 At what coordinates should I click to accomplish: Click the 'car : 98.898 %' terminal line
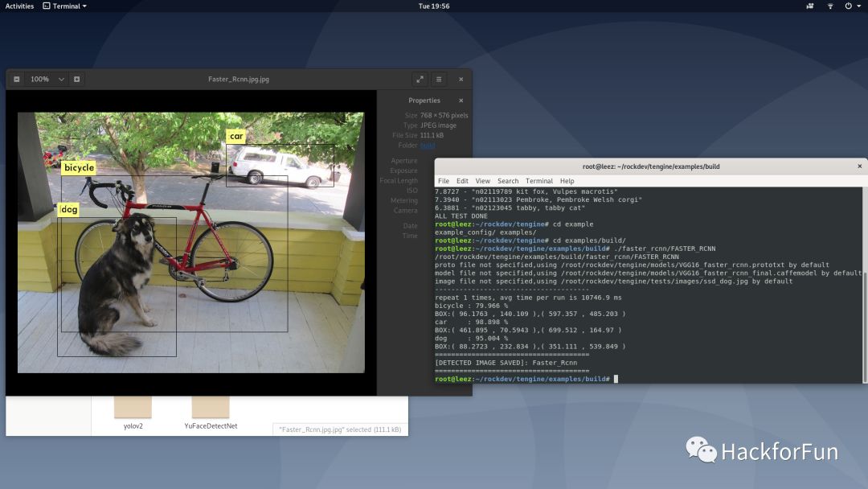coord(471,322)
